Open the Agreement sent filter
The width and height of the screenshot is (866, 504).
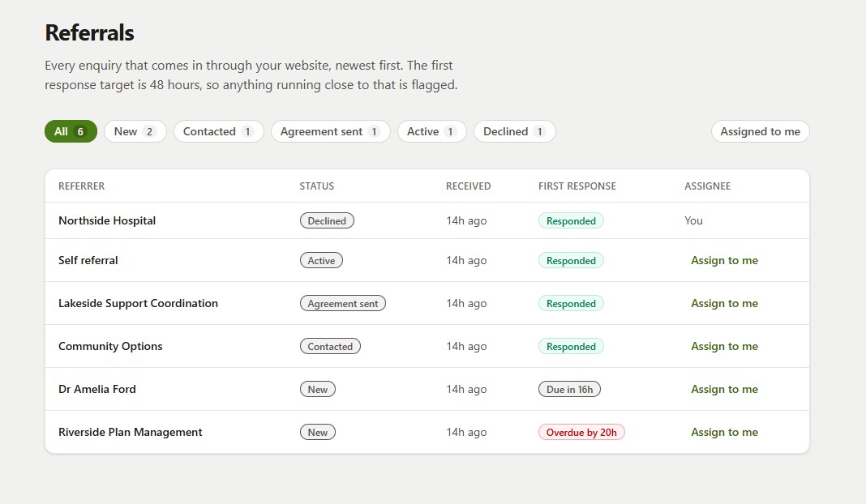pyautogui.click(x=330, y=131)
